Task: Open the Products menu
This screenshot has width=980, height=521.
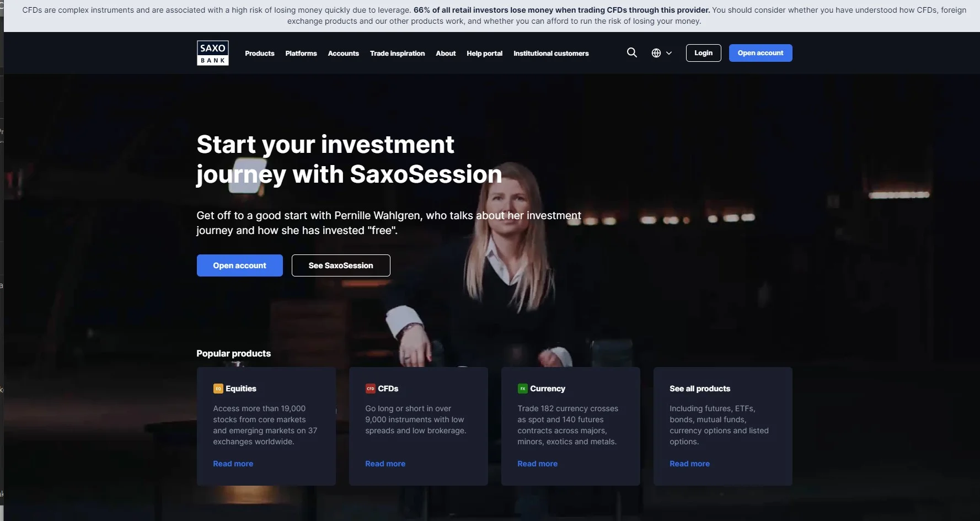Action: tap(260, 54)
